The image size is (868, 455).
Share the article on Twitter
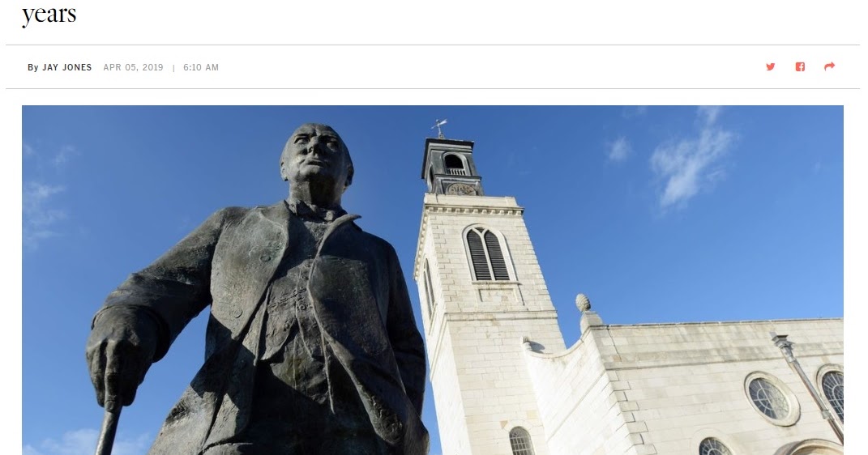click(770, 67)
